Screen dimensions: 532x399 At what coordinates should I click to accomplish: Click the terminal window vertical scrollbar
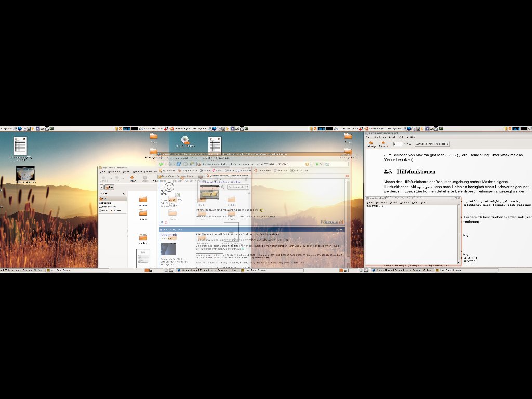click(459, 234)
